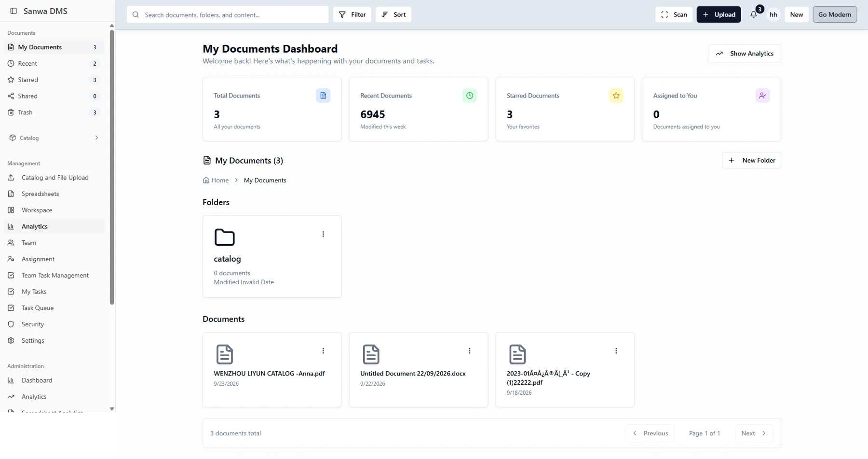The image size is (868, 459).
Task: Focus the search documents field
Action: pos(228,14)
